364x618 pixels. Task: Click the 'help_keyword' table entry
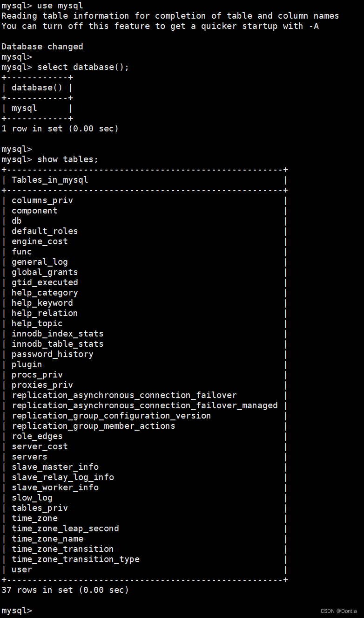coord(42,303)
